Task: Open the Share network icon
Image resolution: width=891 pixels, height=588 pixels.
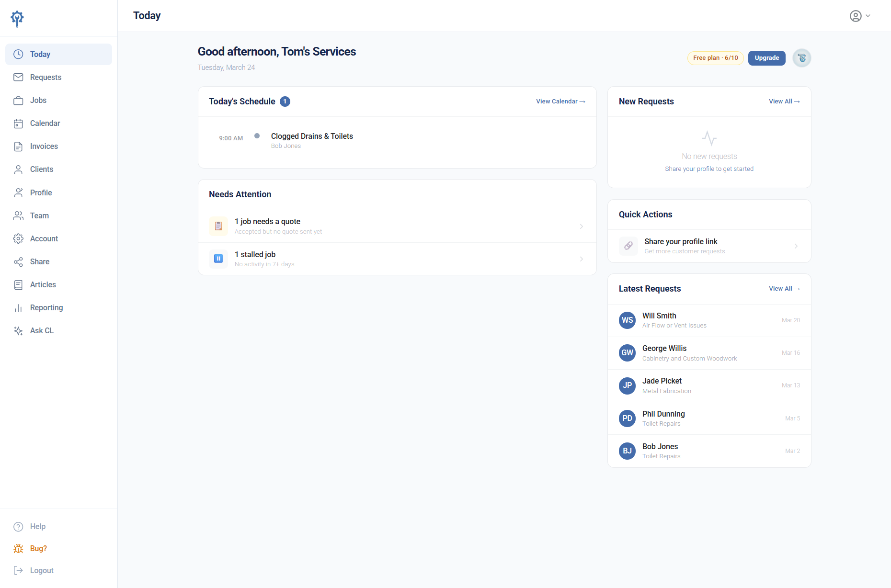Action: coord(18,262)
